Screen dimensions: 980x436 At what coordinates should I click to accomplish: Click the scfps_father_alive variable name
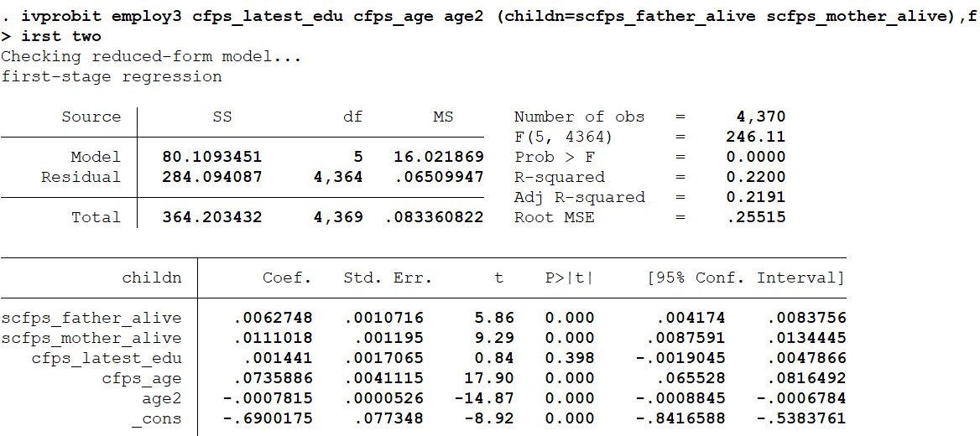[x=91, y=318]
